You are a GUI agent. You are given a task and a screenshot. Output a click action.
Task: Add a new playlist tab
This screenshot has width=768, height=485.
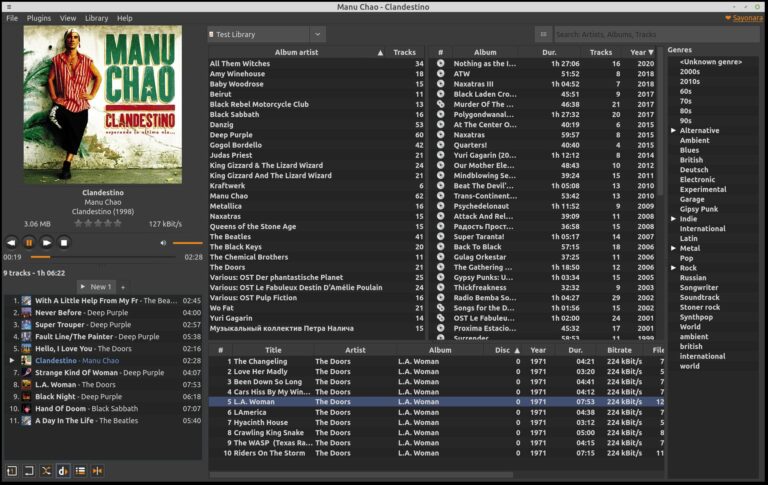click(x=125, y=287)
